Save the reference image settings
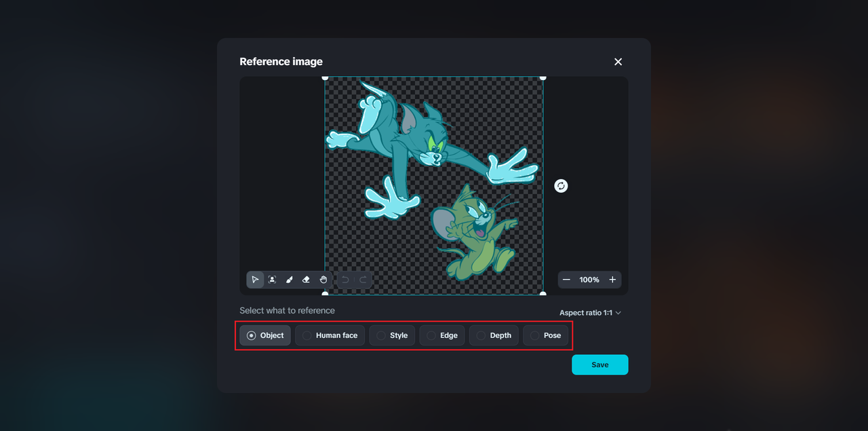Image resolution: width=868 pixels, height=431 pixels. tap(600, 364)
